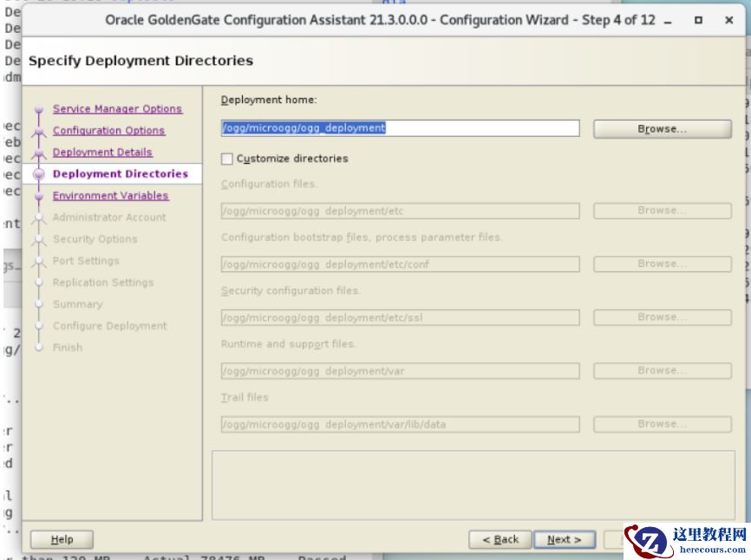Click the Port Settings step
The height and width of the screenshot is (560, 751).
[86, 261]
